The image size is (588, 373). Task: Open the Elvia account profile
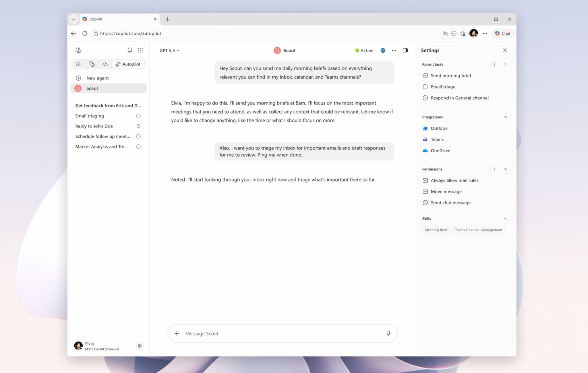pos(96,346)
